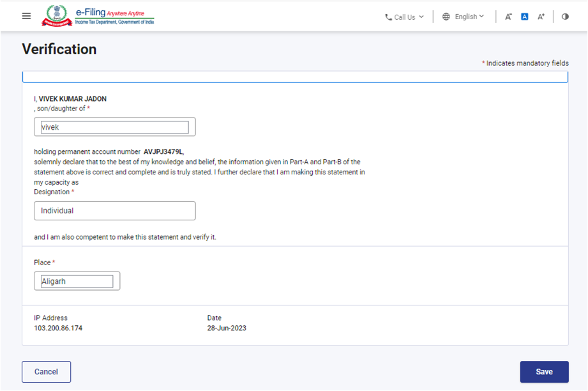Open the hamburger navigation menu
Viewport: 588px width, 391px height.
click(x=26, y=16)
